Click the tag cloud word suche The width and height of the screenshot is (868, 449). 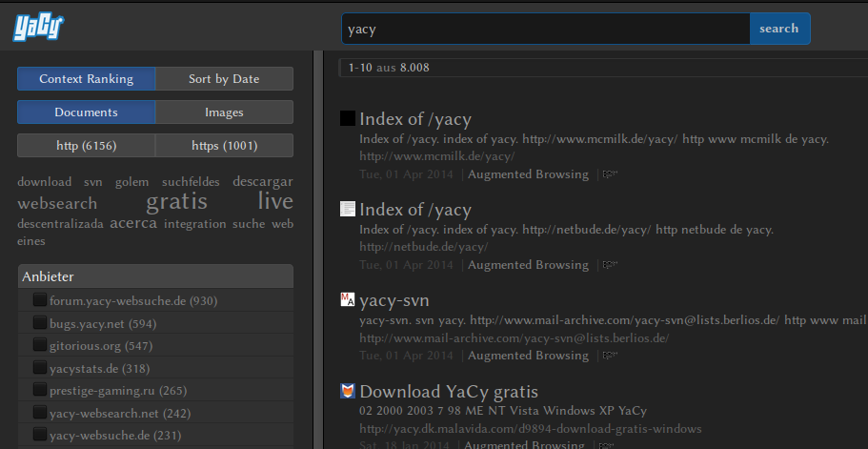[x=249, y=224]
